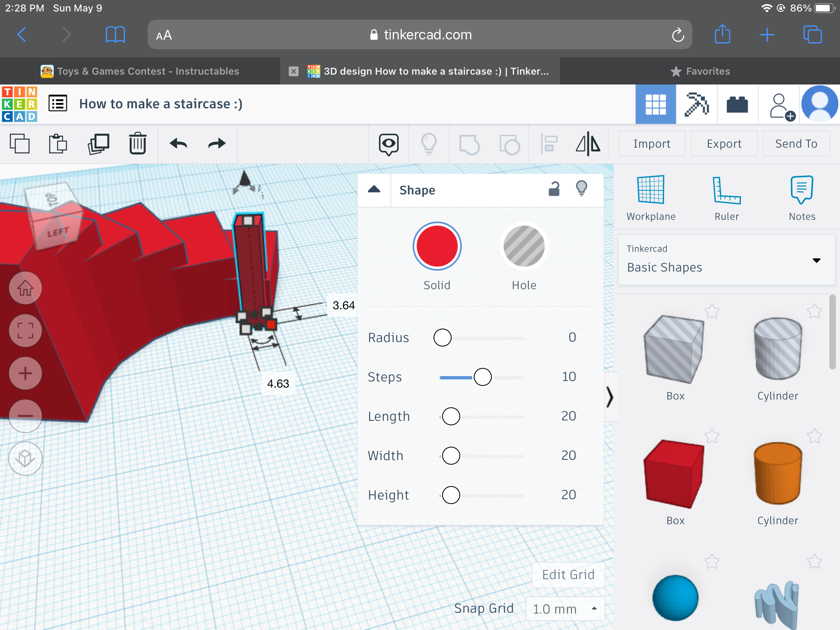The width and height of the screenshot is (840, 630).
Task: Click the Length slider handle
Action: click(451, 416)
